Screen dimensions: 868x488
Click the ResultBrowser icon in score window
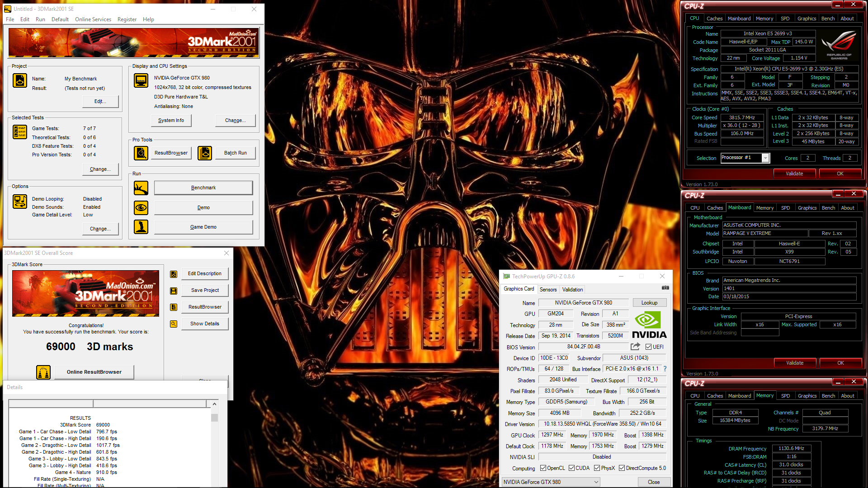pyautogui.click(x=174, y=307)
